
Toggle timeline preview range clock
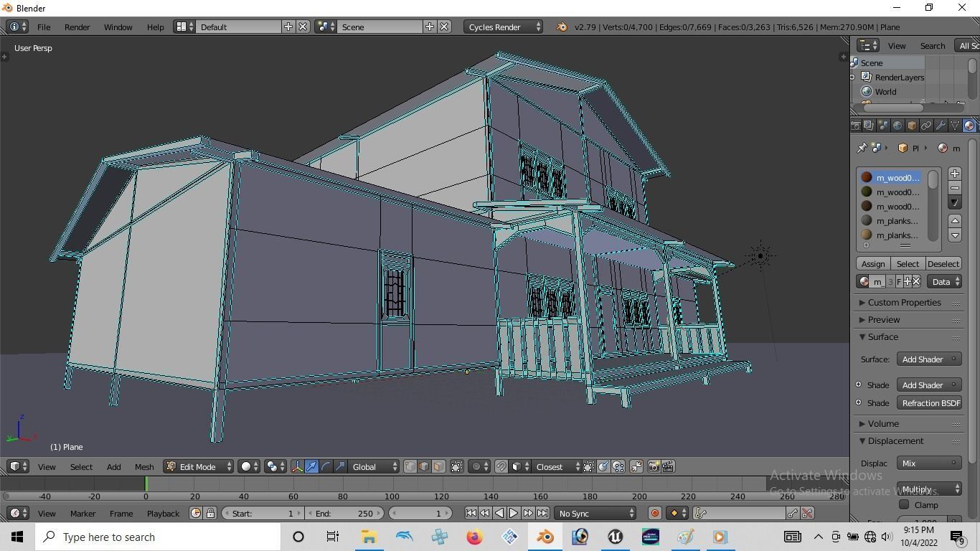(x=196, y=513)
